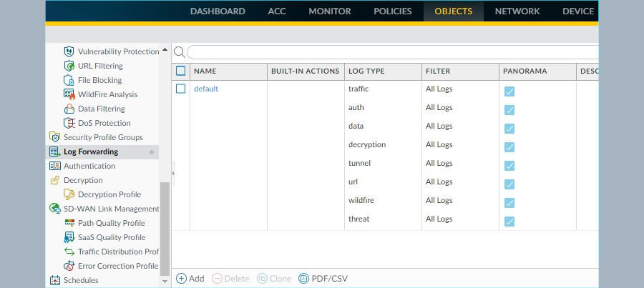Screen dimensions: 644x288
Task: Toggle Panorama checkbox for data log type
Action: click(x=509, y=129)
